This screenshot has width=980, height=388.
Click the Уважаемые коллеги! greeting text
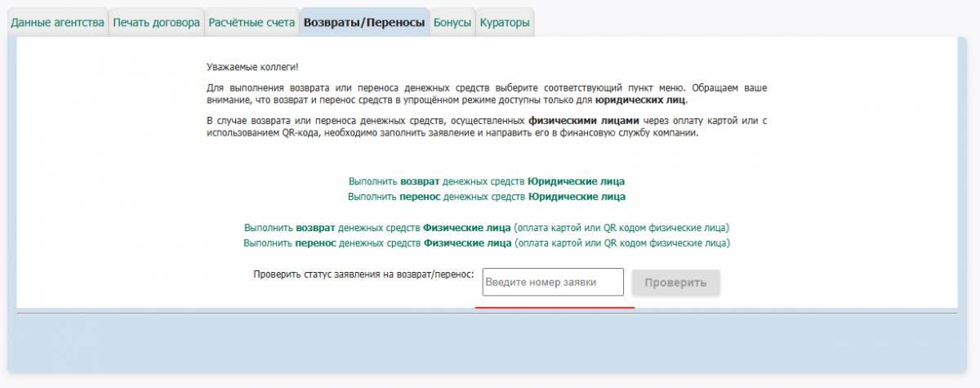click(247, 66)
